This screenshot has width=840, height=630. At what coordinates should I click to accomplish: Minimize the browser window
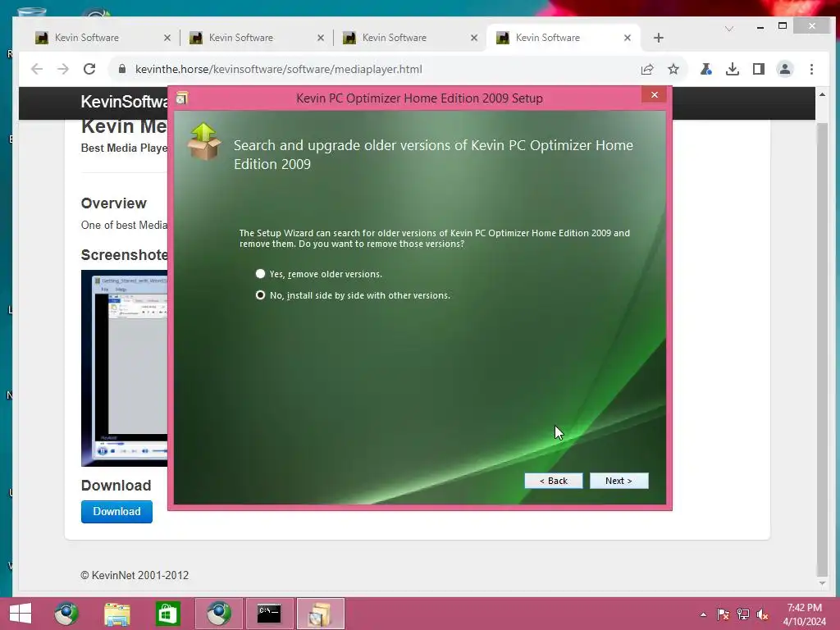tap(760, 26)
